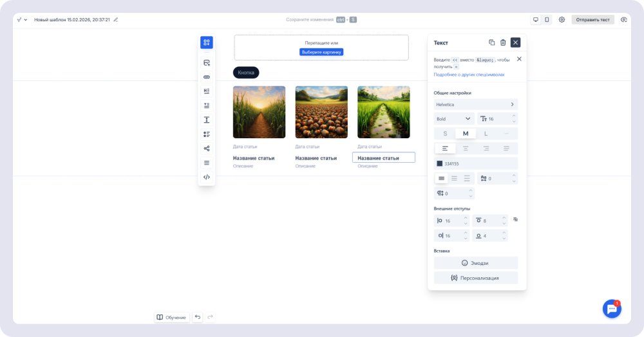Select the code block icon in sidebar

coord(207,177)
